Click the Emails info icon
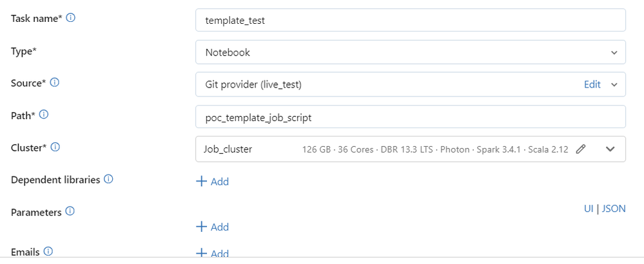Image resolution: width=644 pixels, height=264 pixels. (x=48, y=251)
